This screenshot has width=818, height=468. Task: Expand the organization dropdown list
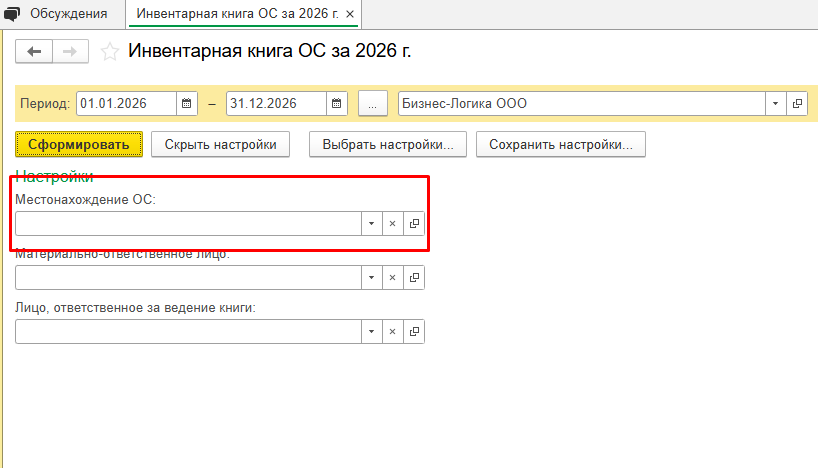pyautogui.click(x=775, y=103)
